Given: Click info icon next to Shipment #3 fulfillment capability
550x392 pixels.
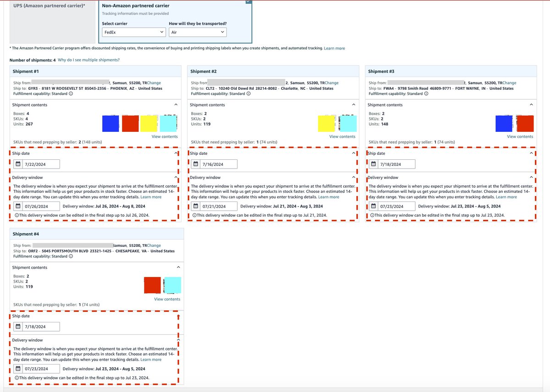Looking at the screenshot, I should (x=426, y=94).
